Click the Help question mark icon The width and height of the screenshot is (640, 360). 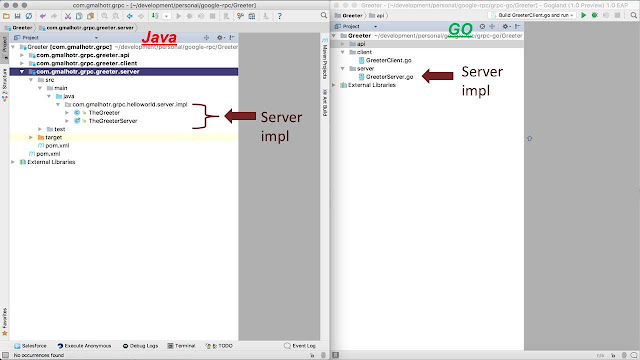point(280,16)
